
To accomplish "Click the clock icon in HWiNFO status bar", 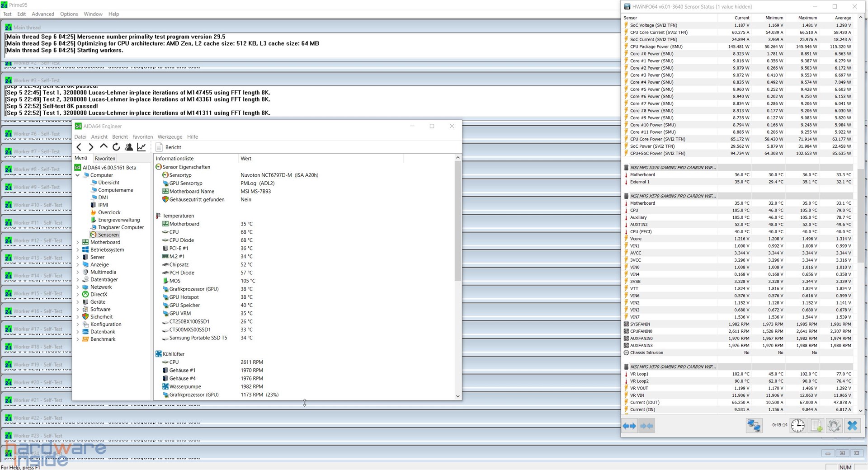I will 798,425.
